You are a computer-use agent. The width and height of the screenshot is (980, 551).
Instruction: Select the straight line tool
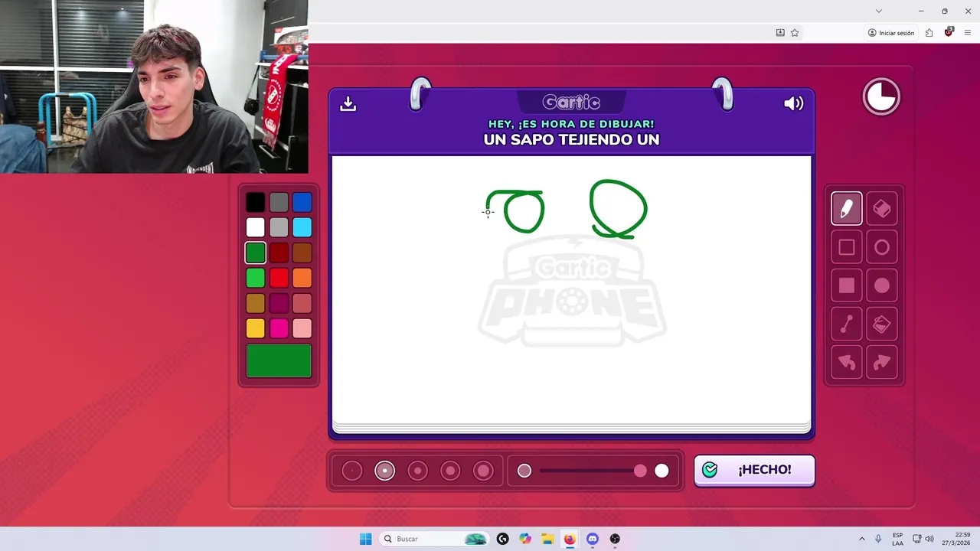click(846, 324)
